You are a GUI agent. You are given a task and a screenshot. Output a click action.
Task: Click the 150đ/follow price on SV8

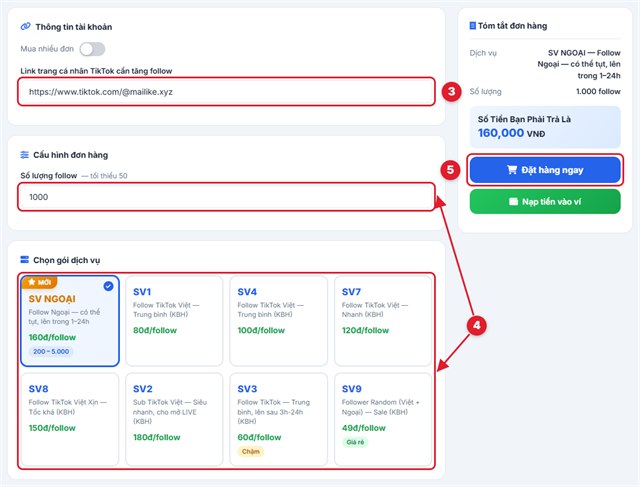[x=52, y=428]
